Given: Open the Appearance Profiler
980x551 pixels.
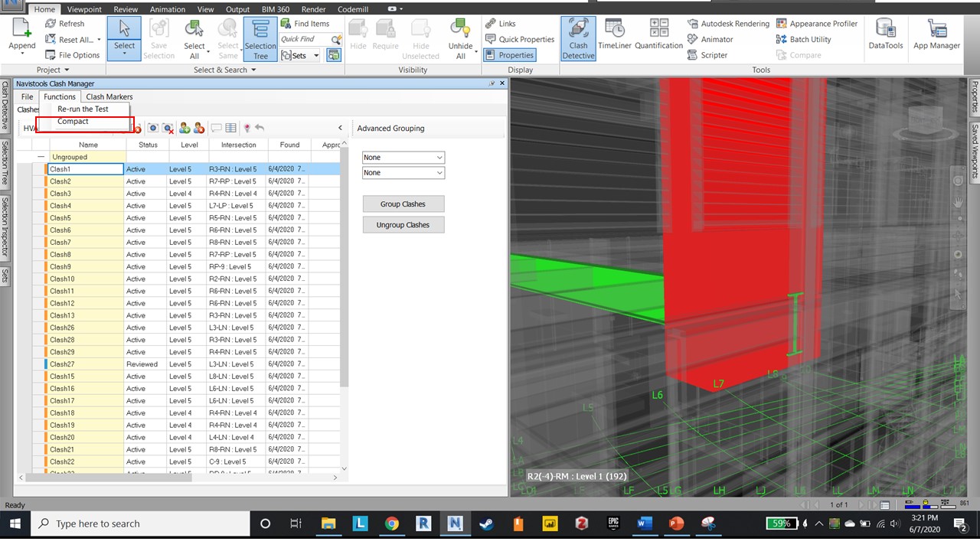Looking at the screenshot, I should tap(816, 24).
